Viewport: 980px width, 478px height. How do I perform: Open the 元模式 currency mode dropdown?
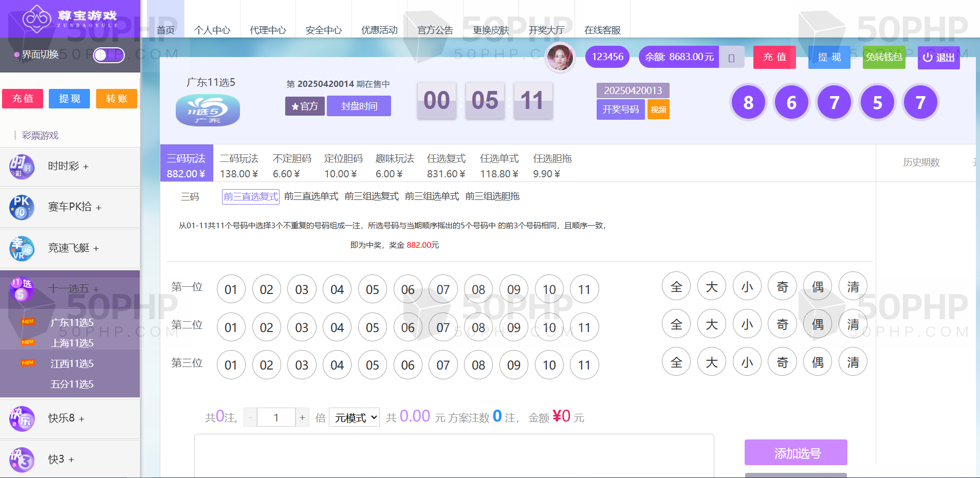click(x=354, y=417)
